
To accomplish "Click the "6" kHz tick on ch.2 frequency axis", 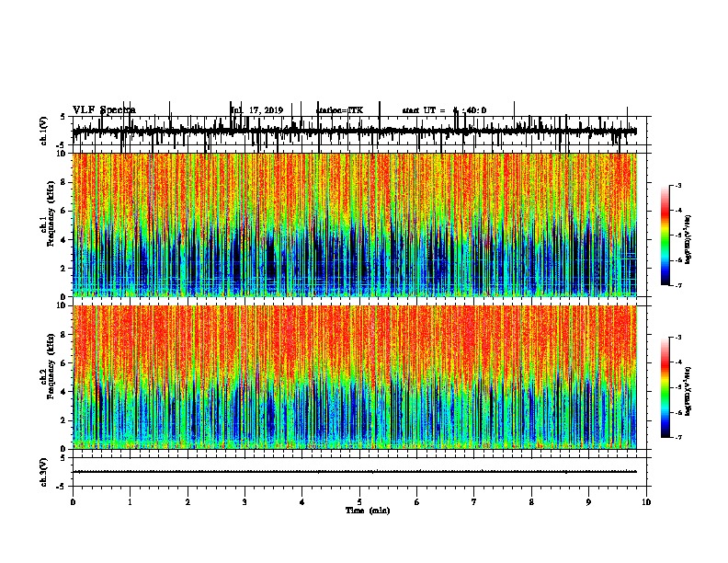I will click(x=64, y=363).
